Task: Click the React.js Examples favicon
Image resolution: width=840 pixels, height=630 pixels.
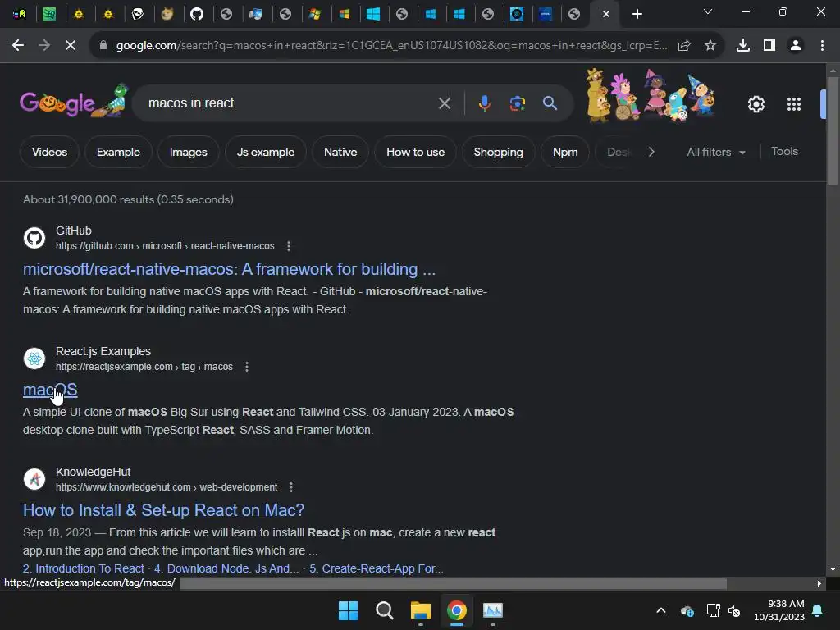Action: [34, 358]
